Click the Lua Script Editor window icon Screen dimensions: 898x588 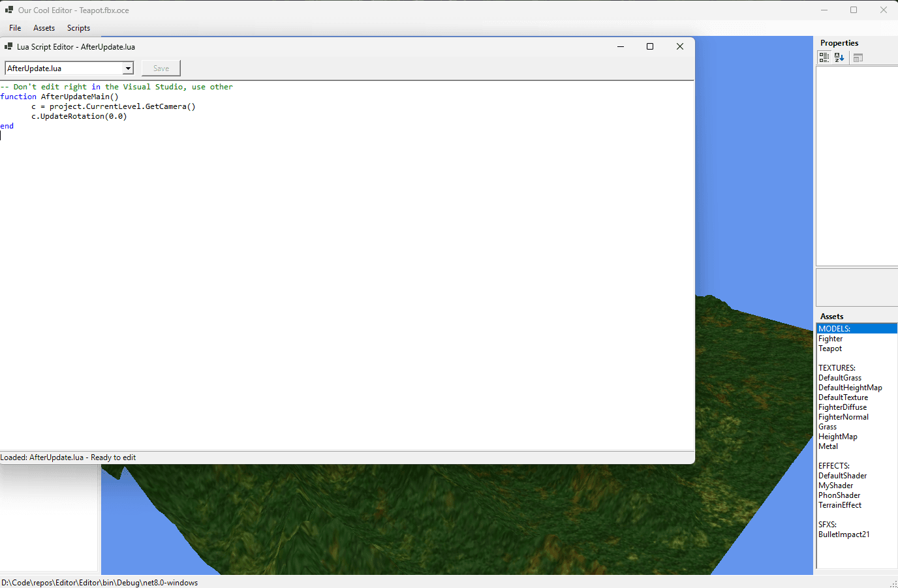coord(8,46)
